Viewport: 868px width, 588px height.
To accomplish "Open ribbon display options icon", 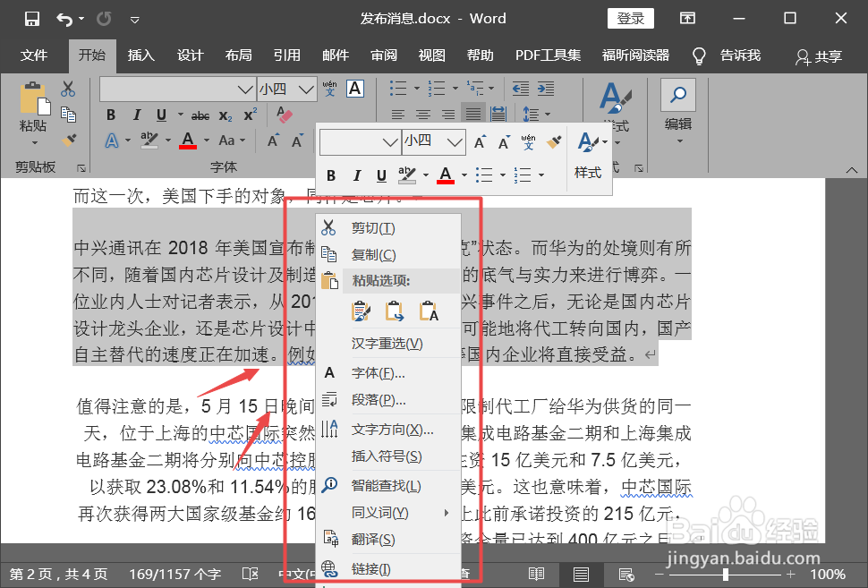I will pyautogui.click(x=687, y=18).
